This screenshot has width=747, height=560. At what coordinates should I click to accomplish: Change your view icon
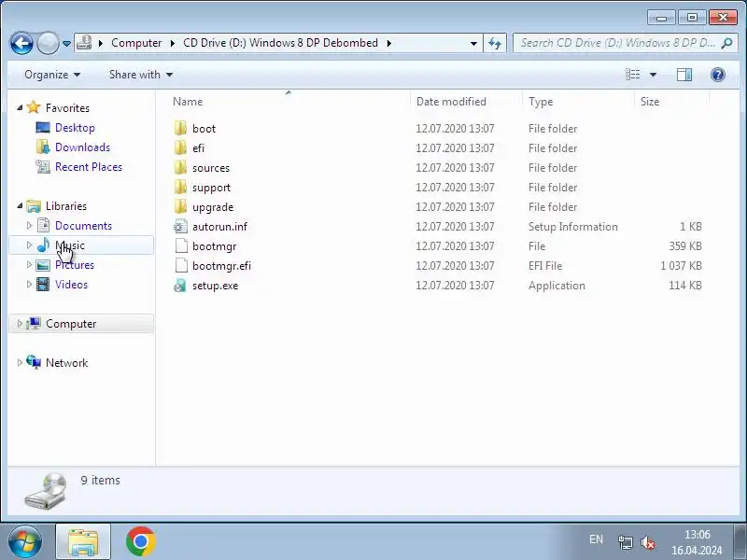633,75
